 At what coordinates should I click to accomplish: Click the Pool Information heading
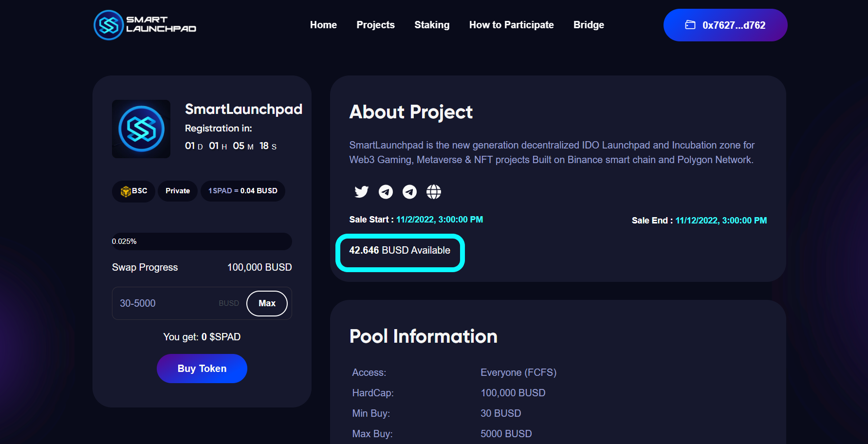point(424,336)
